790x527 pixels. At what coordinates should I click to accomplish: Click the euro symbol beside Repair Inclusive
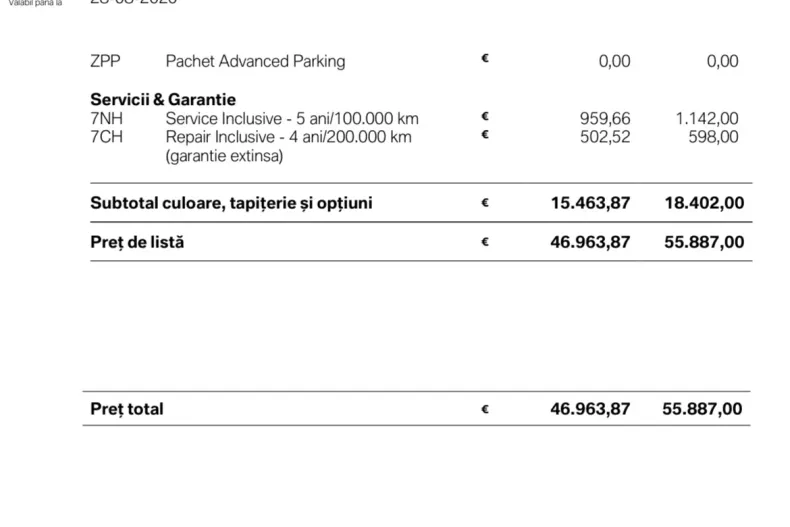point(485,136)
